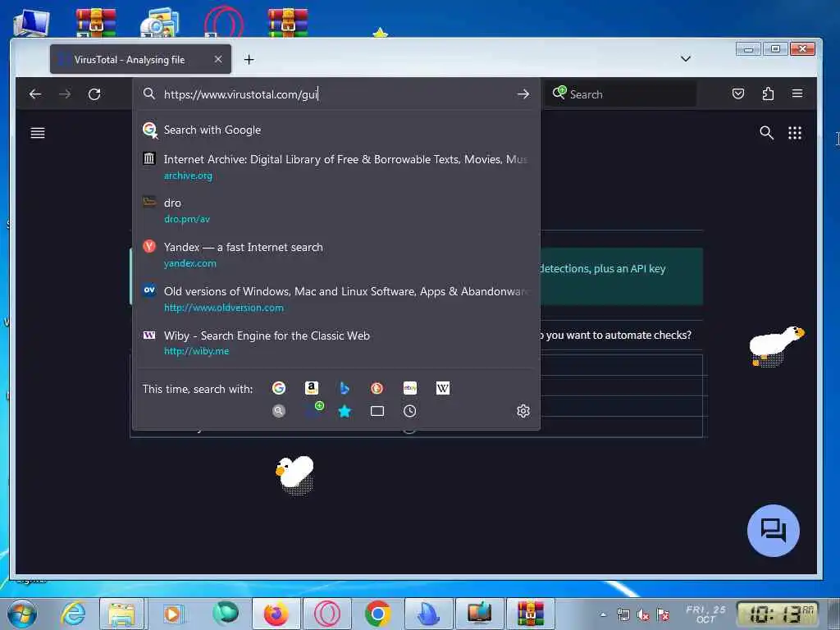Select the Yandex fast Internet search suggestion
This screenshot has width=840, height=630.
pyautogui.click(x=336, y=255)
